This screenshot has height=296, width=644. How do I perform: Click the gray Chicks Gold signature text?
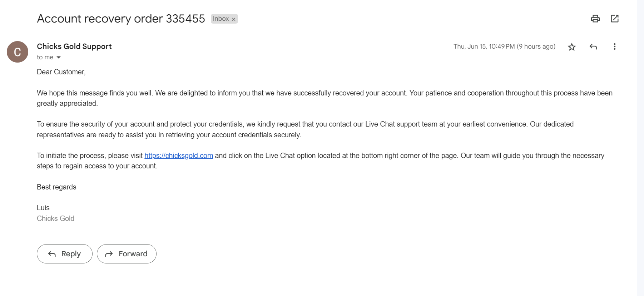(55, 218)
